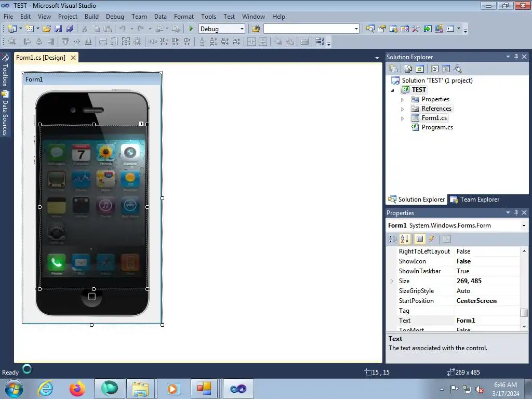Click the View Code icon in Solution Explorer
Viewport: 532px width, 399px height.
tap(435, 69)
